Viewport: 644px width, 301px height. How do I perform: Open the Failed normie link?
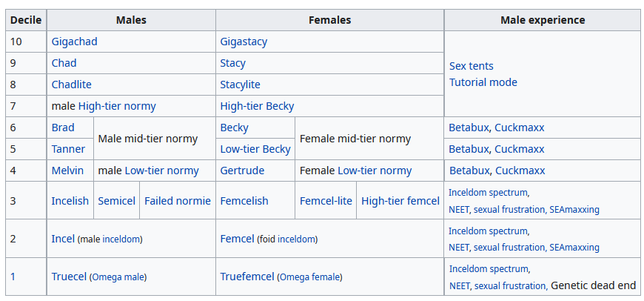pos(178,201)
